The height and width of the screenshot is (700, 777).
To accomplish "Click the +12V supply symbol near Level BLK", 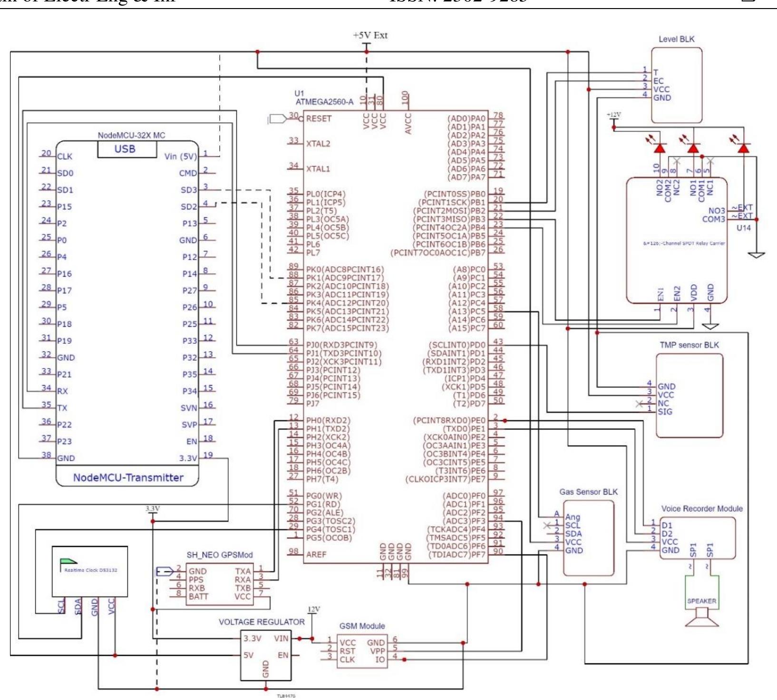I will pyautogui.click(x=613, y=116).
